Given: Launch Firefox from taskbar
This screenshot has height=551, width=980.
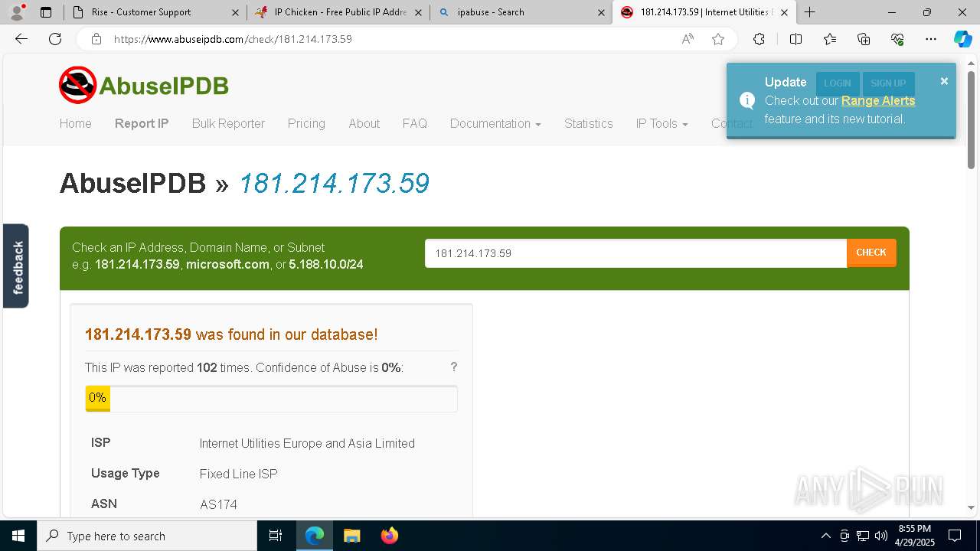Looking at the screenshot, I should coord(389,536).
